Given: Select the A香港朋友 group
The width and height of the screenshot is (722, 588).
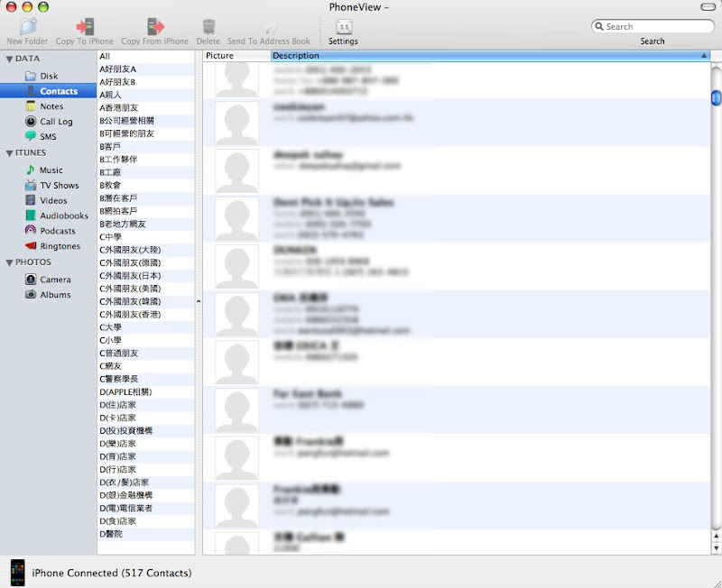Looking at the screenshot, I should pos(146,107).
